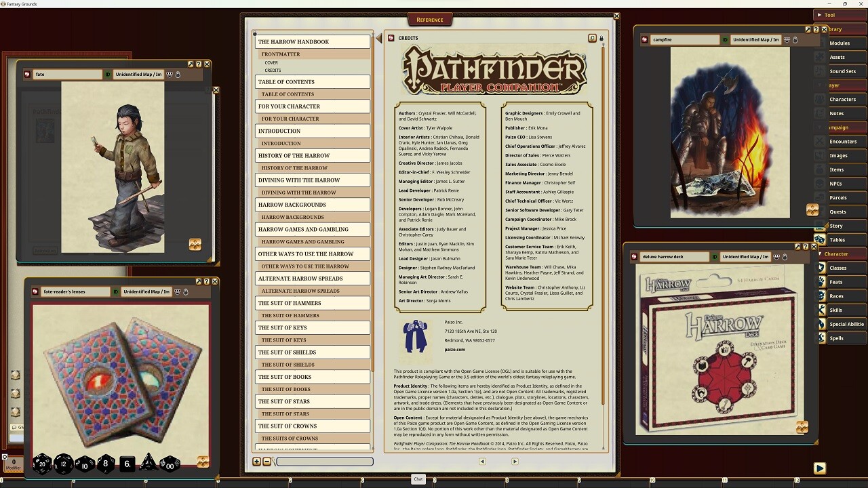This screenshot has width=868, height=488.
Task: Roll the percentile d00 die
Action: coord(170,465)
